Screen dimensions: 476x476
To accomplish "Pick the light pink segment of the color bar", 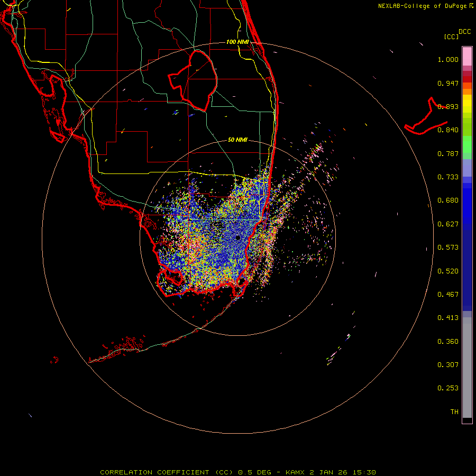I will [x=467, y=57].
